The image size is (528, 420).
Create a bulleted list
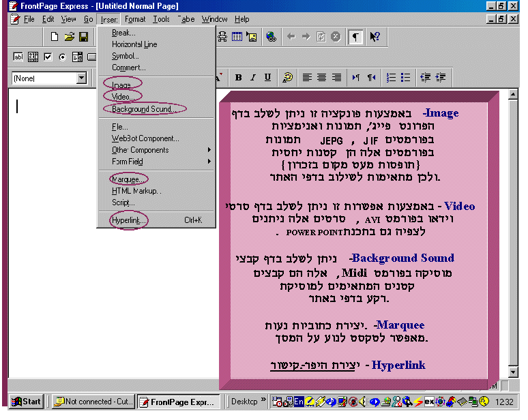(x=405, y=78)
